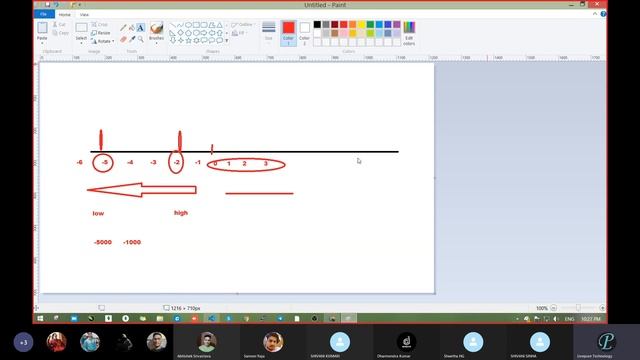Open the shape Outline dropdown
This screenshot has width=640, height=360.
(x=243, y=25)
